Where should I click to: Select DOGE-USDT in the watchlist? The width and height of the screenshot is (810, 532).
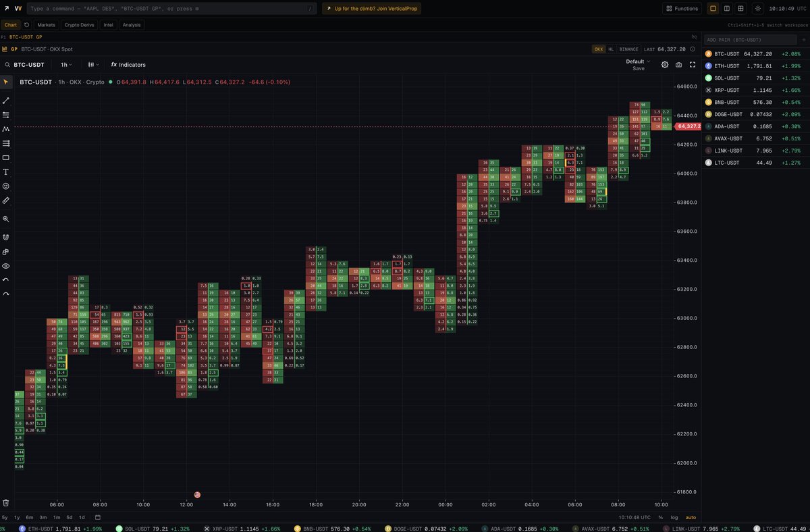(755, 114)
